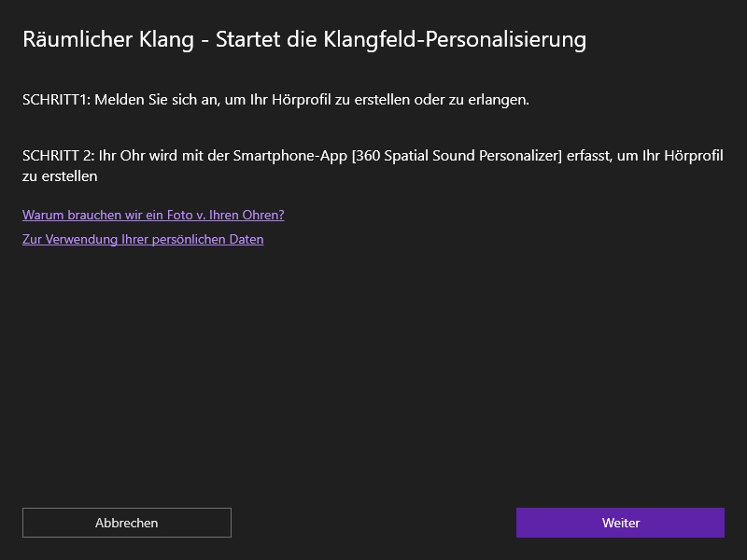Click the purple Weiter button
The image size is (747, 560).
tap(620, 523)
